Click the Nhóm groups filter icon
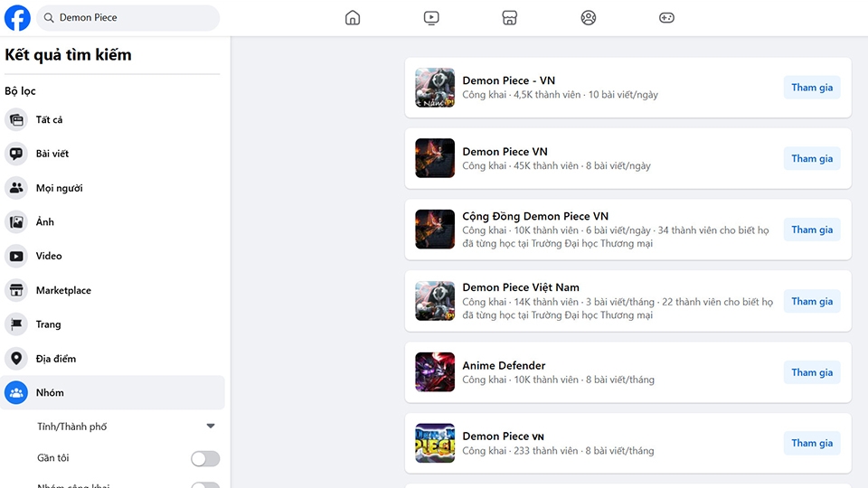 tap(16, 392)
